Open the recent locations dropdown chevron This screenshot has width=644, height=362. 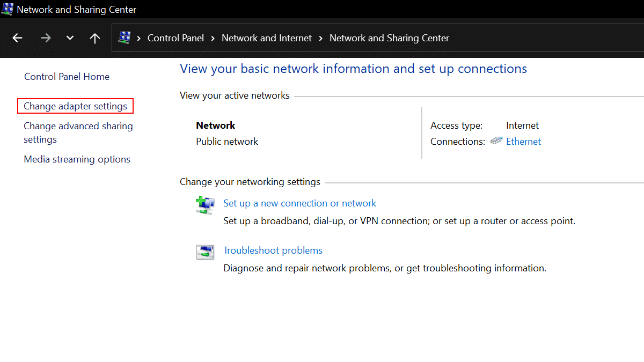[70, 38]
